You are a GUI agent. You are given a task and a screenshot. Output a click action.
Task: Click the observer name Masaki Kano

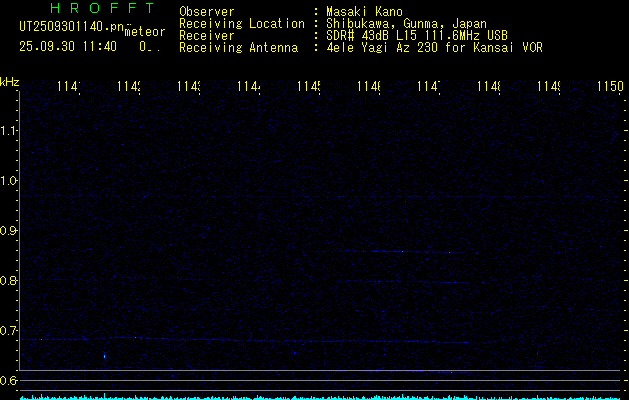pos(364,12)
